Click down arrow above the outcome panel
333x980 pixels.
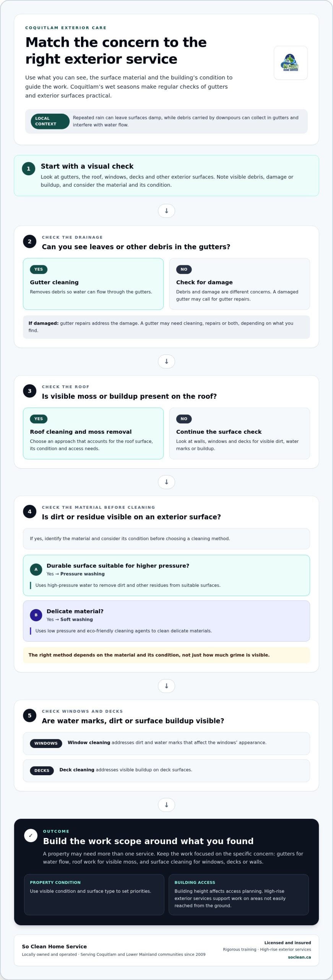point(166,805)
